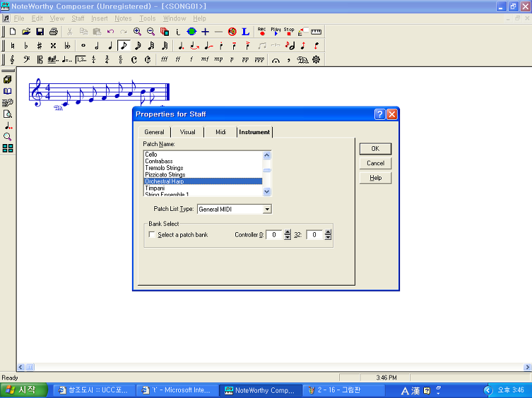Save the song with the floppy icon
Viewport: 532px width, 398px height.
40,32
